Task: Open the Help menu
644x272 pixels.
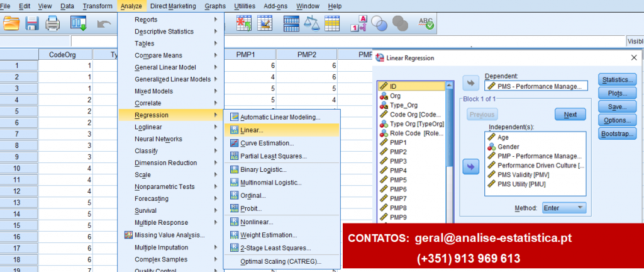Action: click(335, 6)
